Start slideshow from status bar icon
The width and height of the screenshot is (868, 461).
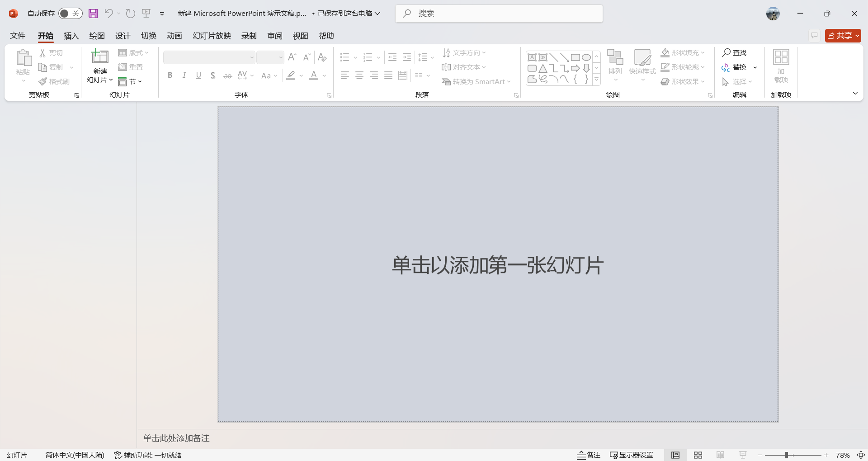pyautogui.click(x=743, y=455)
